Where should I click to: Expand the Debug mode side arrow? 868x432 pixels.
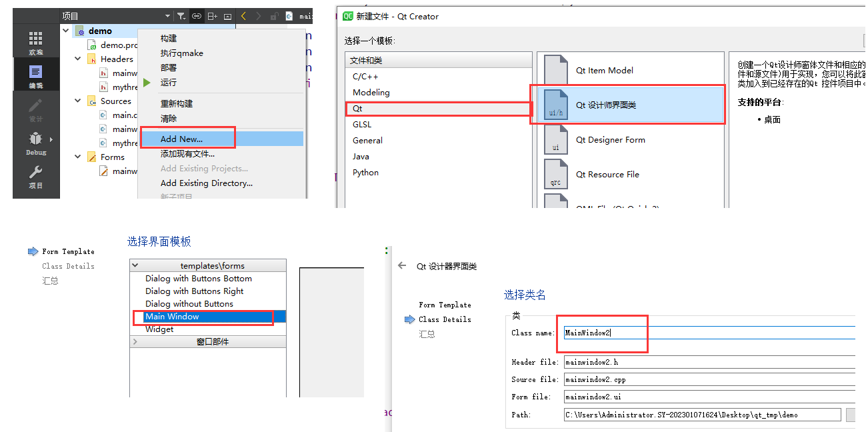51,139
